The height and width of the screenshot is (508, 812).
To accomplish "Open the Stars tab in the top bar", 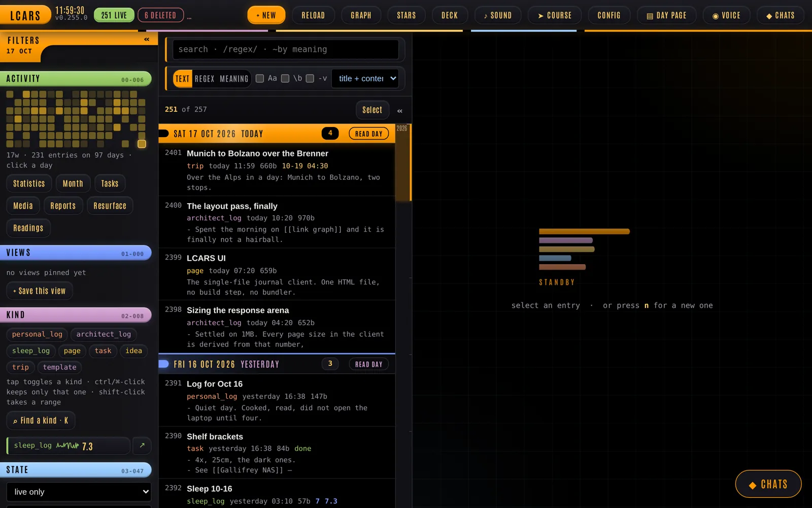I will pyautogui.click(x=406, y=15).
